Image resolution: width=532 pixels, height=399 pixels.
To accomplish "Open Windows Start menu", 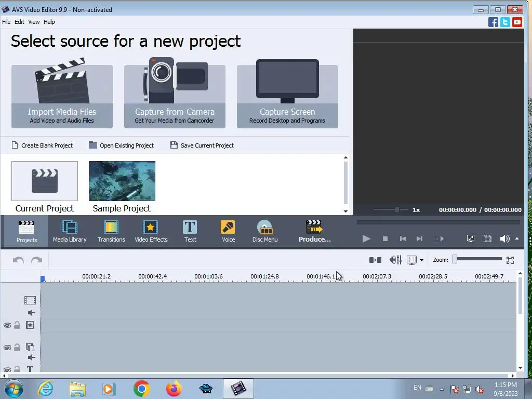I will coord(14,389).
